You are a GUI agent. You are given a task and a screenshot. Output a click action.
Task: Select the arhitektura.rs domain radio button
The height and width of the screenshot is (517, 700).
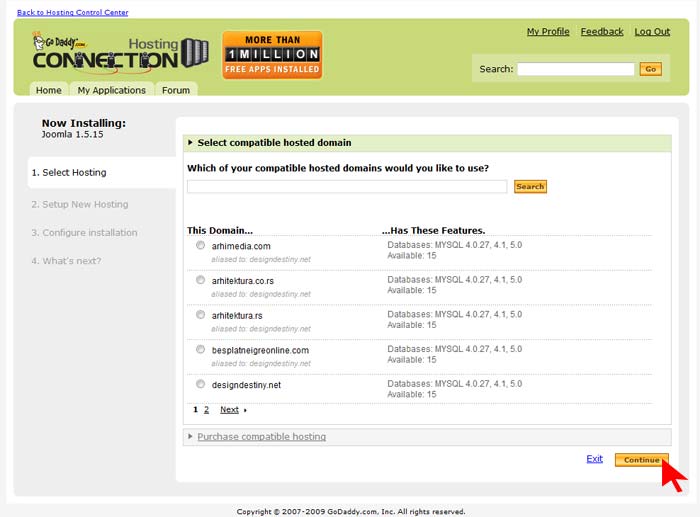[x=200, y=315]
